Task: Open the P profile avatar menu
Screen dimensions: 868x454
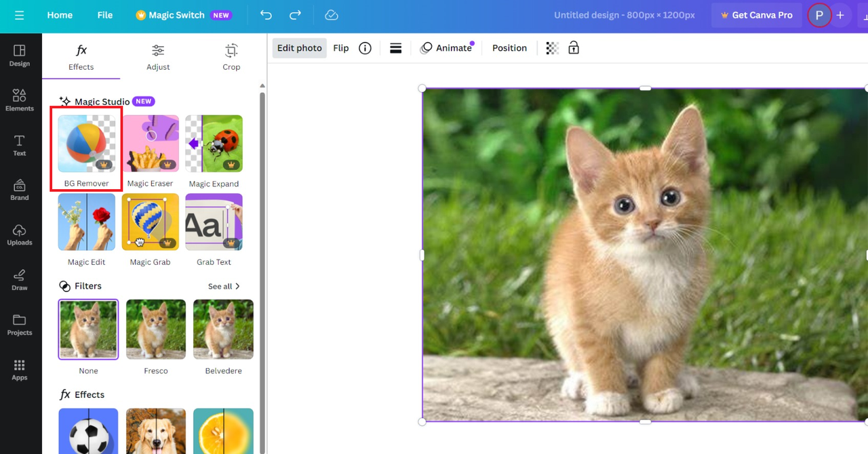Action: [819, 15]
